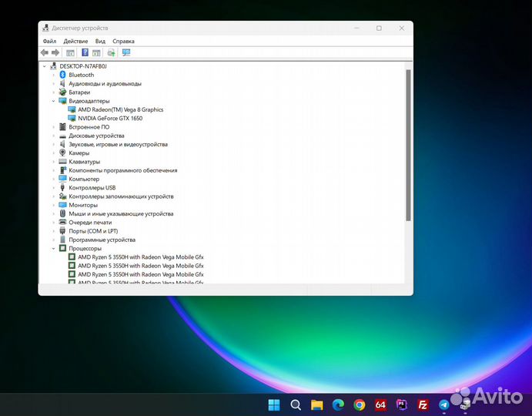This screenshot has height=416, width=532.
Task: Open the Вид menu
Action: [100, 41]
